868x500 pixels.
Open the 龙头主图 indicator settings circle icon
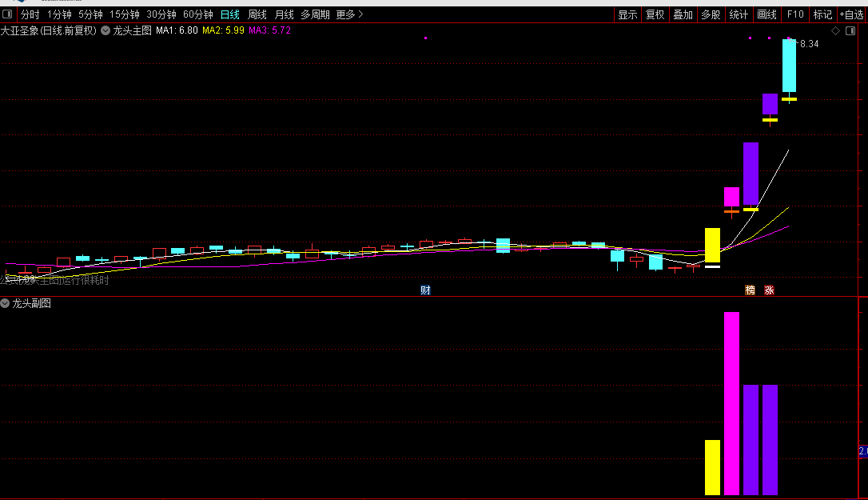point(106,30)
